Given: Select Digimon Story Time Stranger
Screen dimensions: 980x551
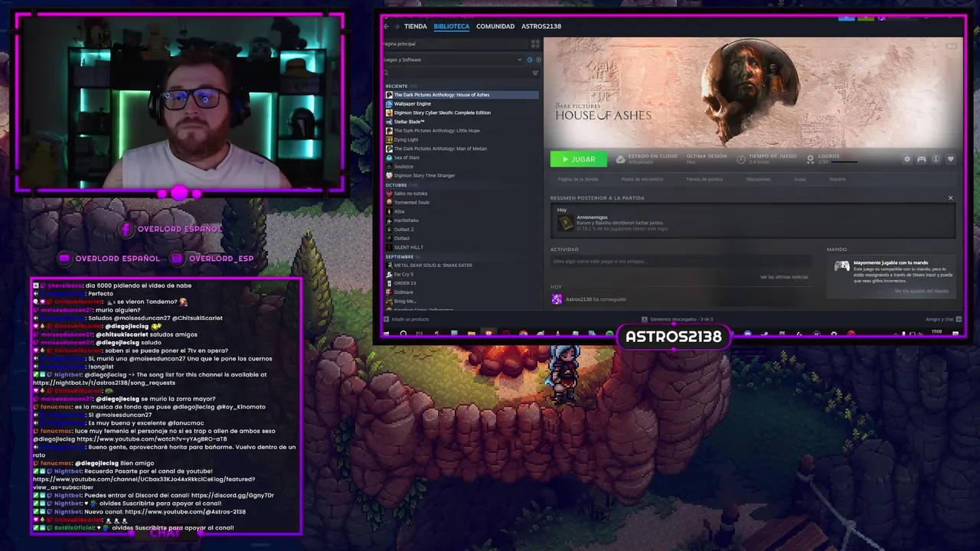Looking at the screenshot, I should click(462, 175).
